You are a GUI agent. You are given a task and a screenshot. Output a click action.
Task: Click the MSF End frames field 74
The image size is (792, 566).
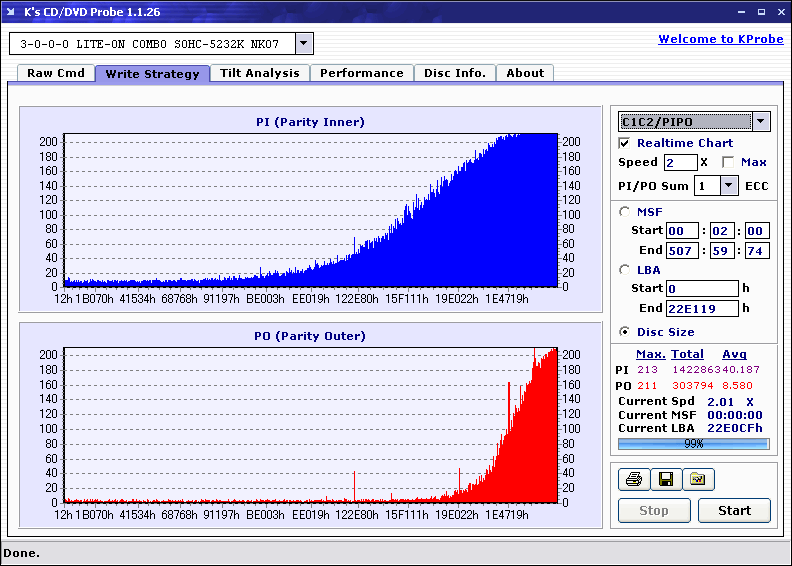click(757, 250)
